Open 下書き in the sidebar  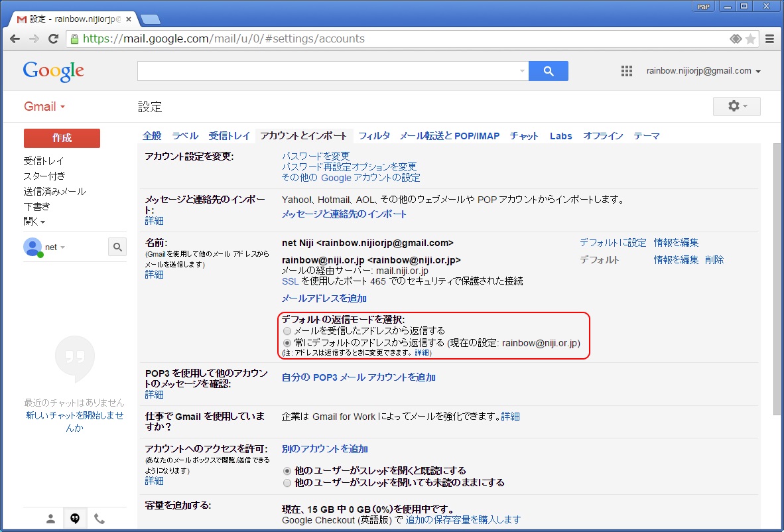pos(36,206)
